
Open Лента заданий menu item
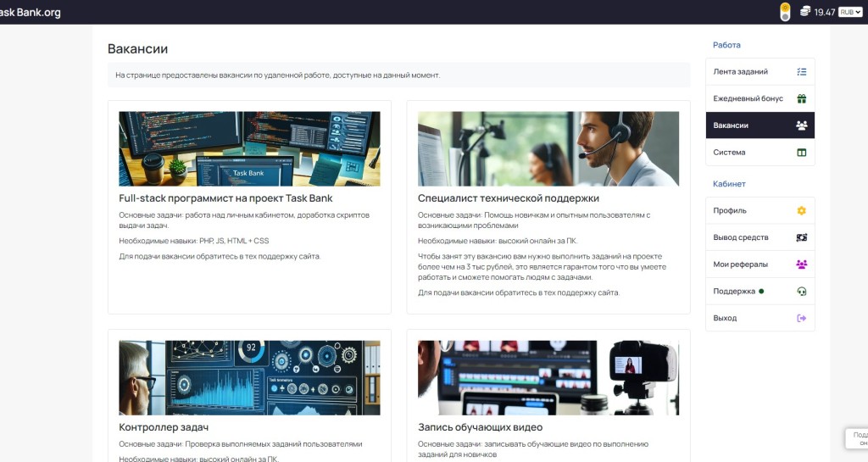(x=759, y=72)
